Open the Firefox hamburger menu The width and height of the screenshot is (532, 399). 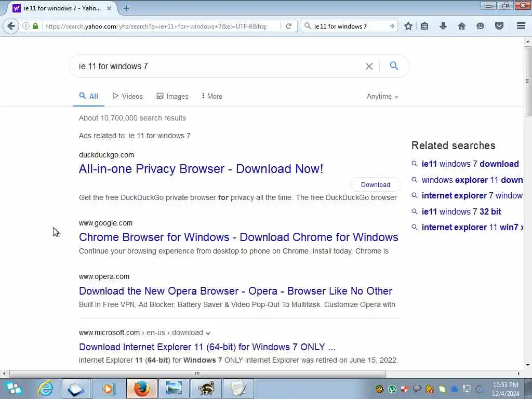point(521,26)
